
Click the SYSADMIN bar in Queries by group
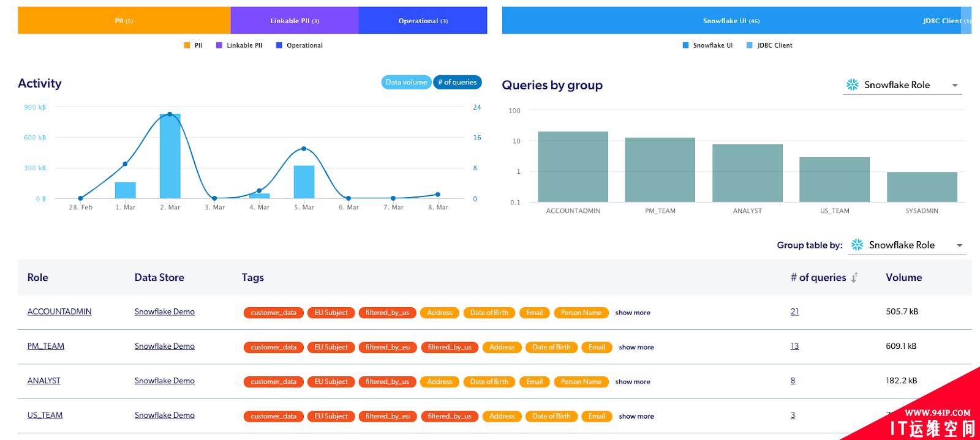(x=922, y=187)
